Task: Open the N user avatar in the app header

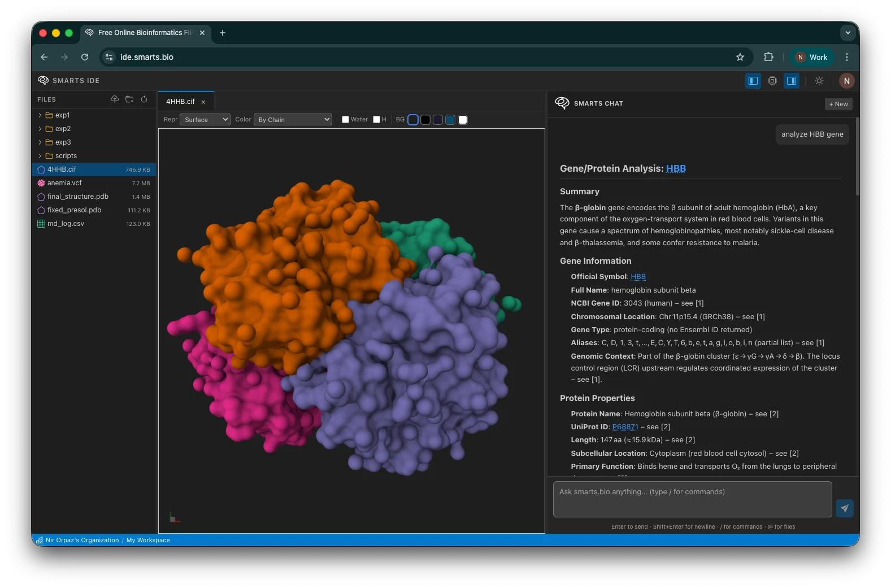Action: coord(846,81)
